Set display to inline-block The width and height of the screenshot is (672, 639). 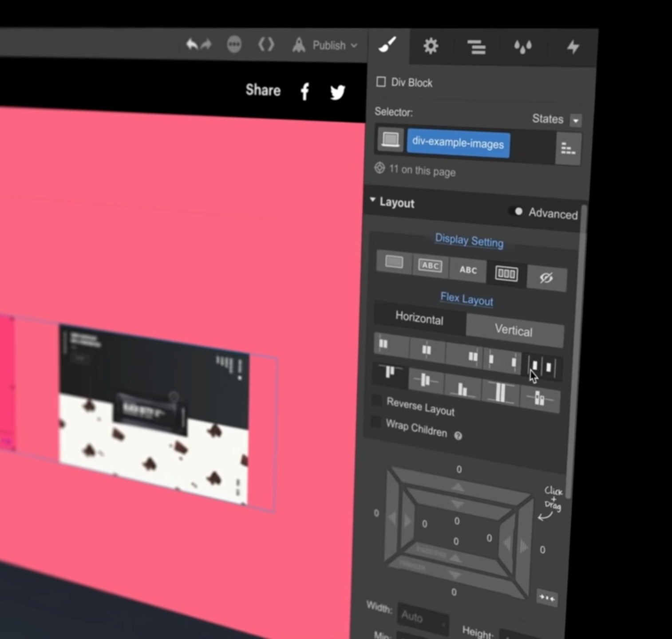click(x=430, y=265)
